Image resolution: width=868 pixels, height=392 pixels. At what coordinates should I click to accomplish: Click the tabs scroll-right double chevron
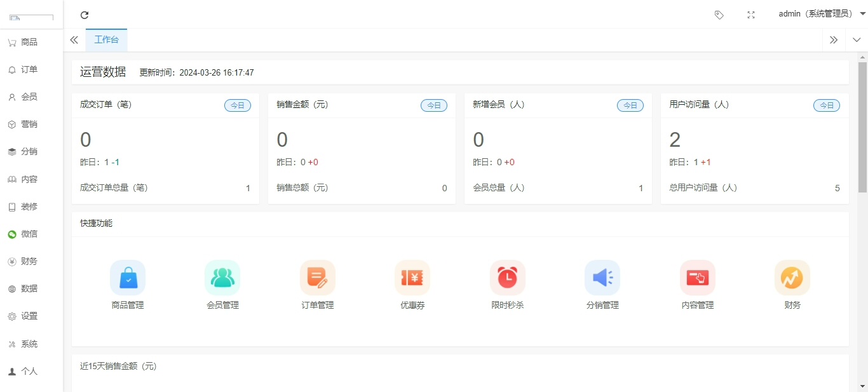point(834,40)
